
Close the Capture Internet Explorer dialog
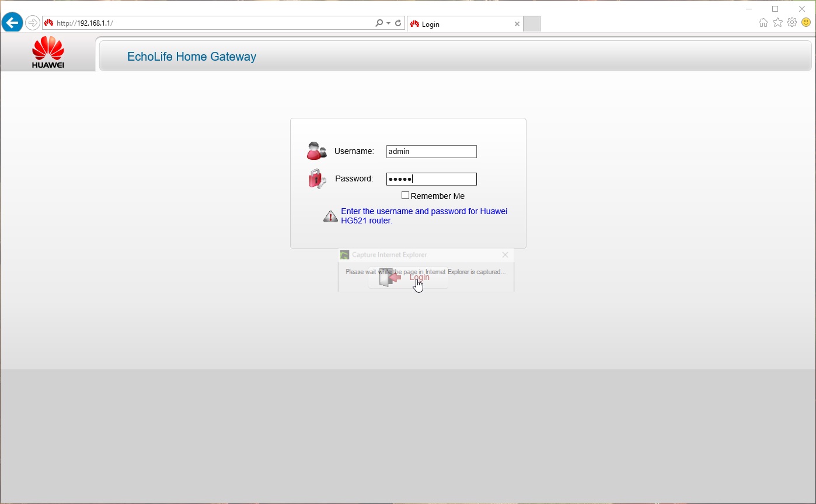pyautogui.click(x=505, y=255)
